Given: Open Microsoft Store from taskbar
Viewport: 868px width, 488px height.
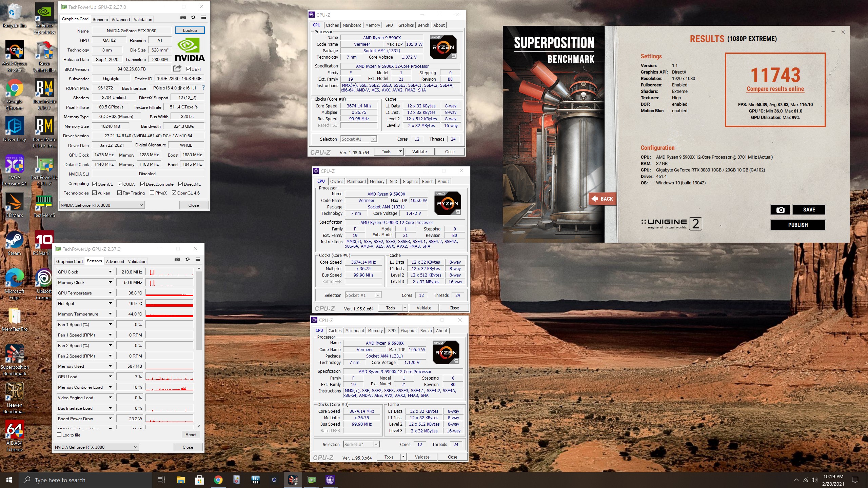Looking at the screenshot, I should pyautogui.click(x=199, y=480).
